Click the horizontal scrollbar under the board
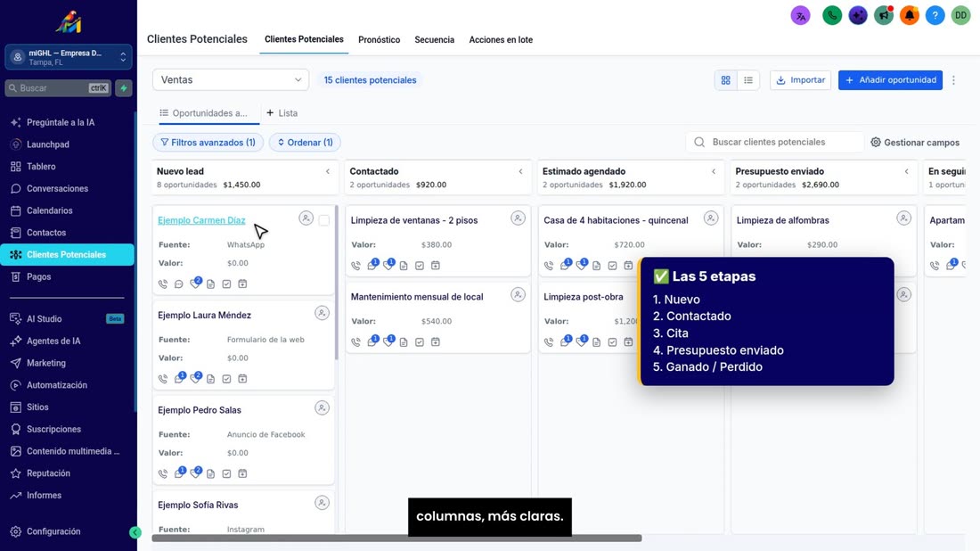This screenshot has width=980, height=551. point(396,538)
